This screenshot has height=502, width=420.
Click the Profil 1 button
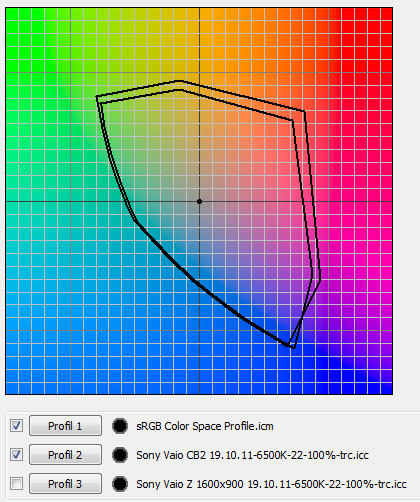[65, 426]
